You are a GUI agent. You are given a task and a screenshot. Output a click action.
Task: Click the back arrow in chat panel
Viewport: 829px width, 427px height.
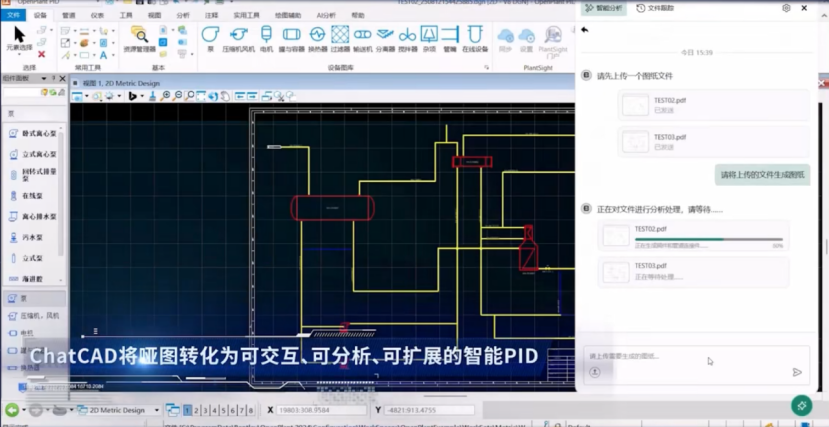pyautogui.click(x=585, y=30)
